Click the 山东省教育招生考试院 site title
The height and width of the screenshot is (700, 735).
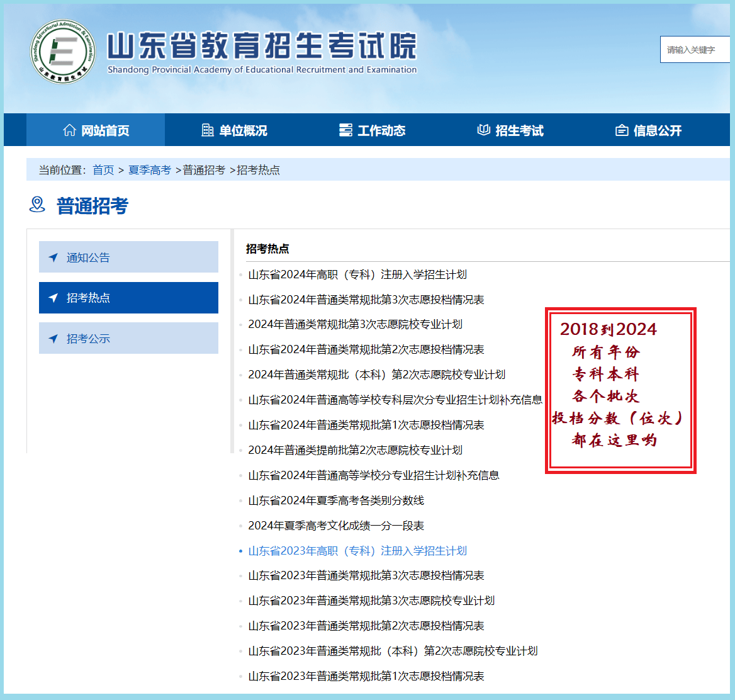[x=262, y=46]
